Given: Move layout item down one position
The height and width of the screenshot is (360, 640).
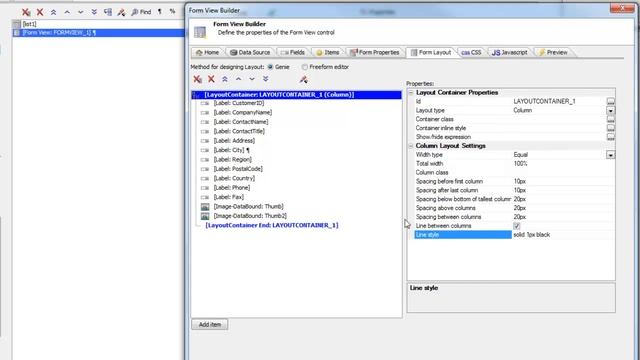Looking at the screenshot, I should [x=252, y=79].
